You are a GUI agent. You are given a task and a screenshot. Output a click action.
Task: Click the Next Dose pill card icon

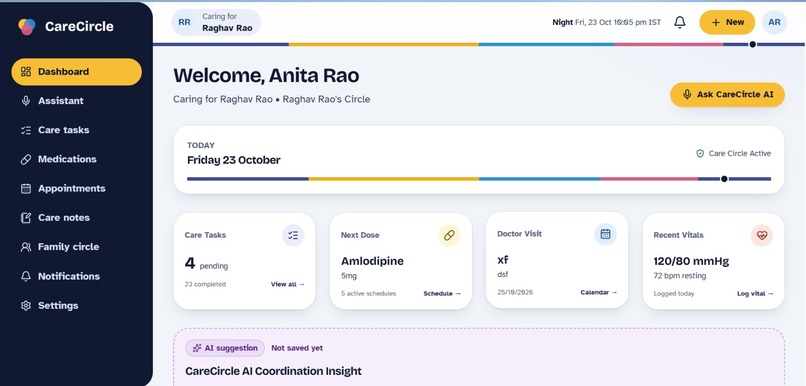pos(449,235)
